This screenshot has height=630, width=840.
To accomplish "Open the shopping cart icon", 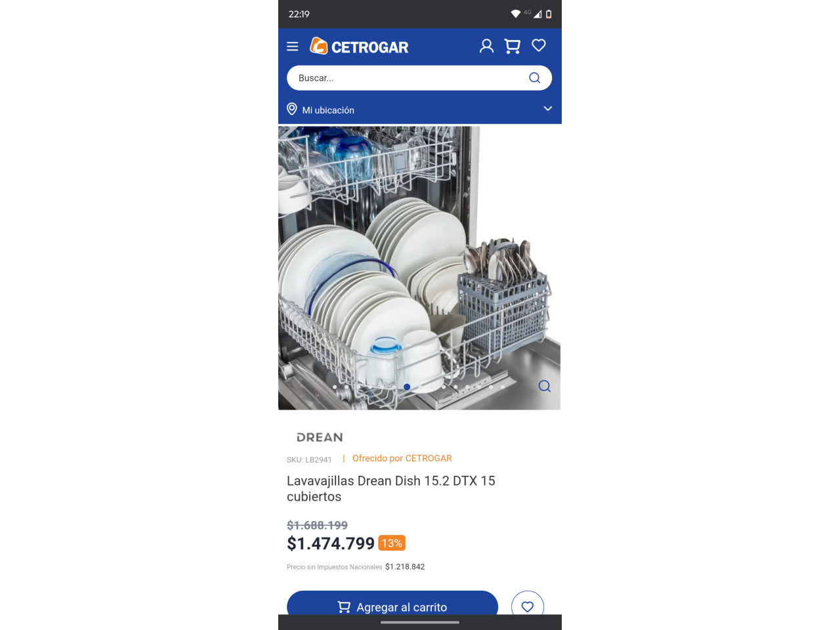I will (x=513, y=46).
